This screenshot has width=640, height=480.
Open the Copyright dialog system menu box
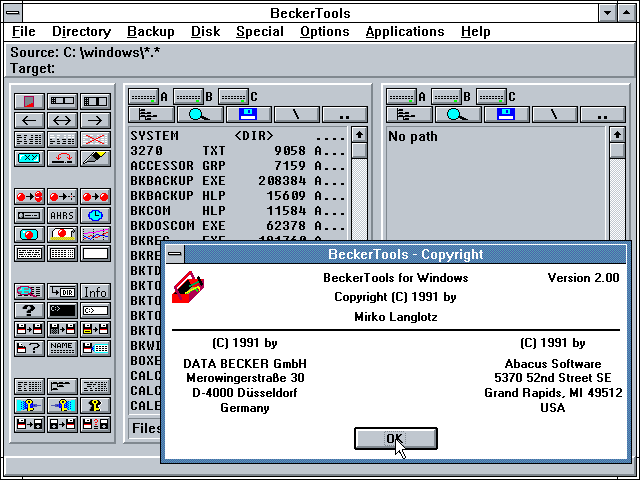175,254
